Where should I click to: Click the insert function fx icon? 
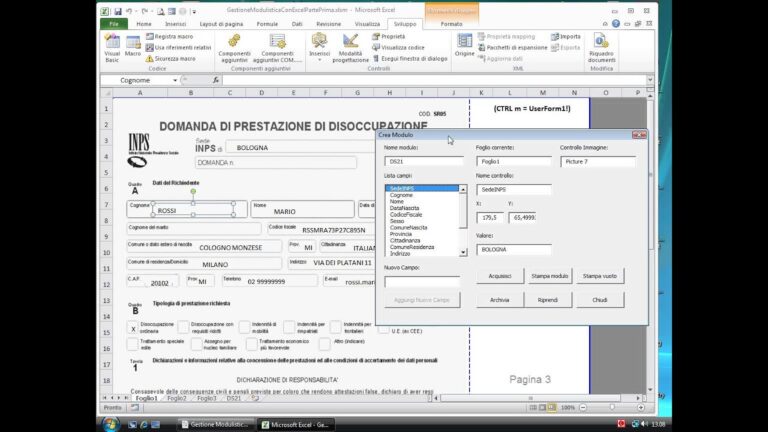pos(216,80)
